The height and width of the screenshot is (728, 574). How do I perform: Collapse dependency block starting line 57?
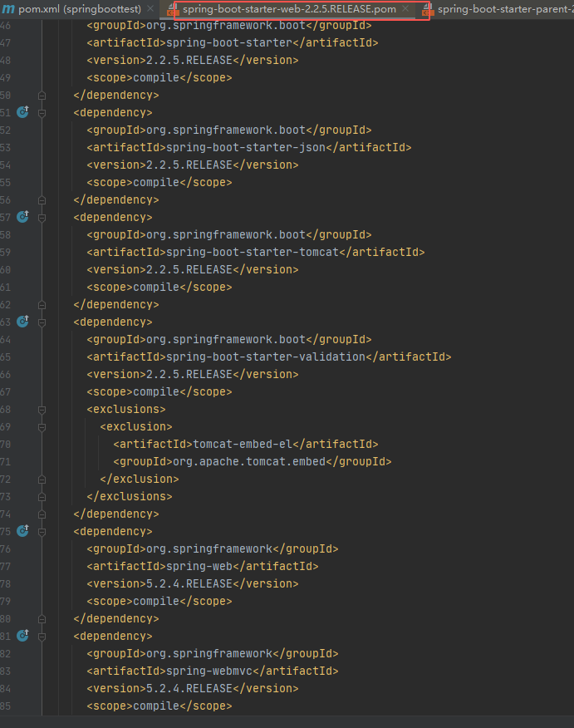42,217
